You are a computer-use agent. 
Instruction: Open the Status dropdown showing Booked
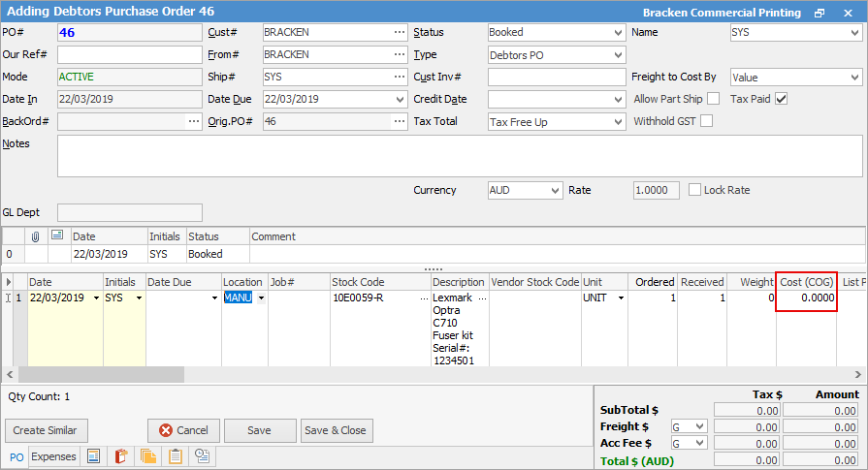619,33
